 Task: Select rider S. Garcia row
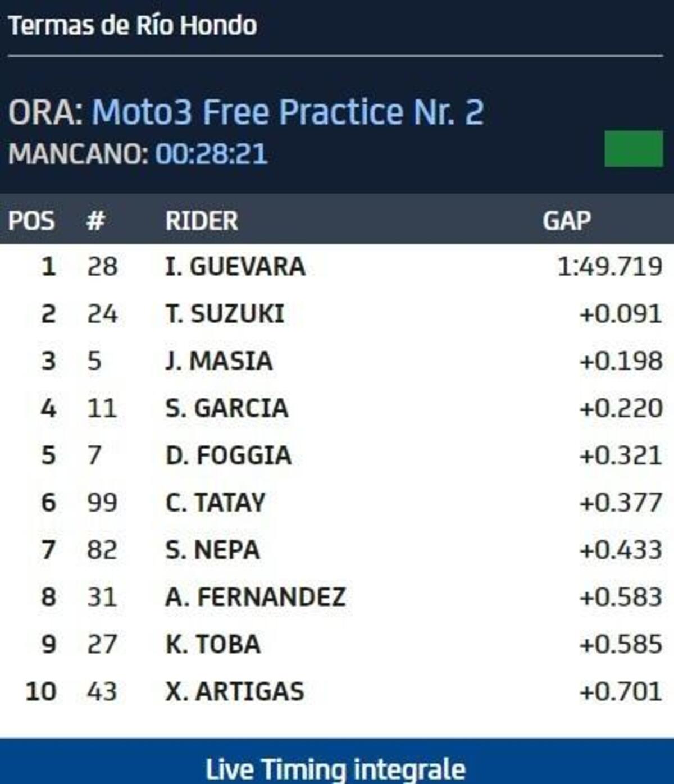[x=227, y=408]
